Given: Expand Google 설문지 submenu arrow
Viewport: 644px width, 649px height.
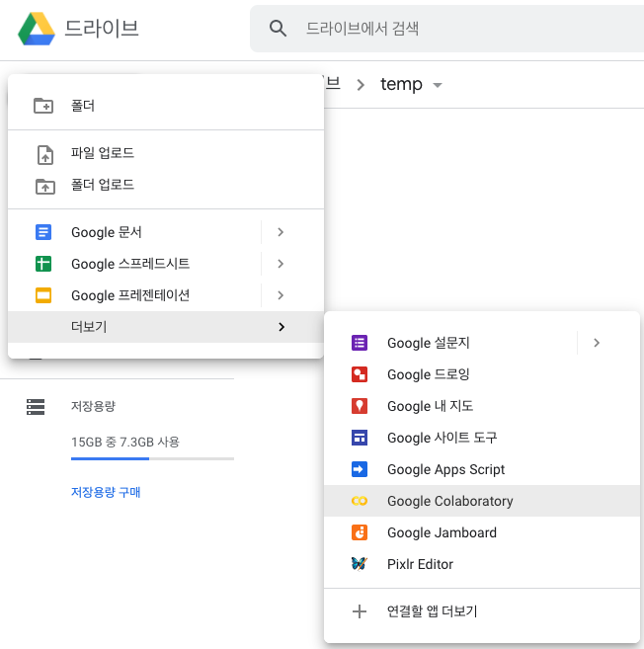Looking at the screenshot, I should pos(597,343).
